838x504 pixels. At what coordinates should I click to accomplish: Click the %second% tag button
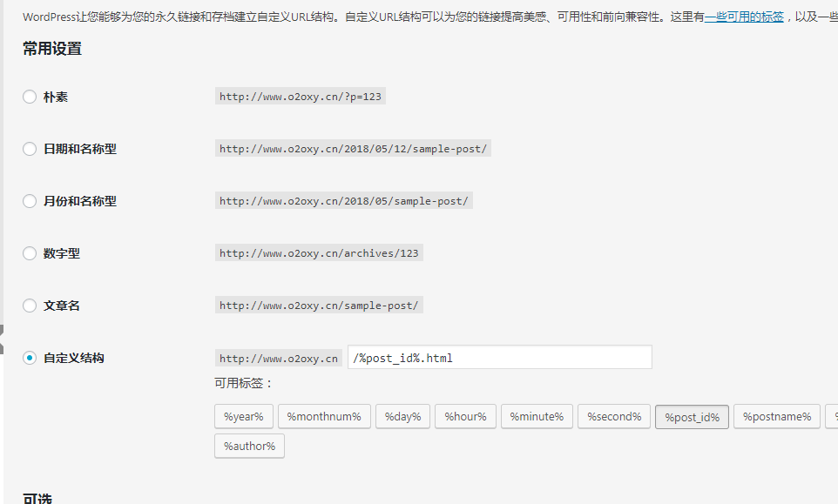tap(614, 416)
